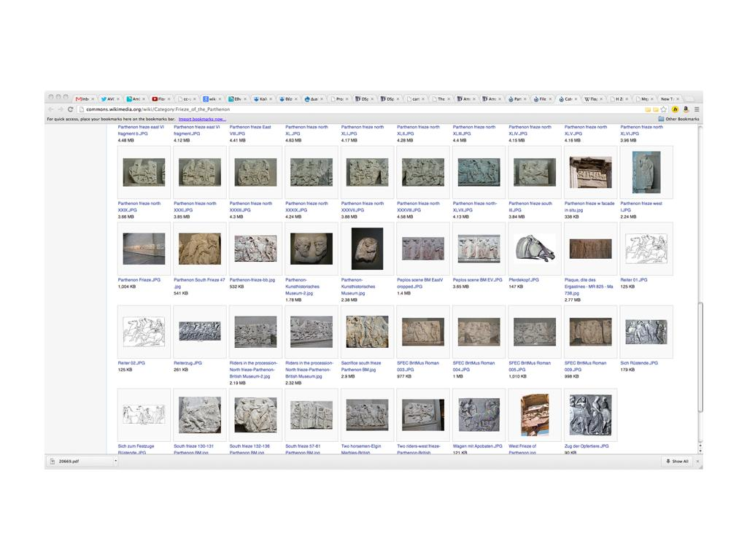The width and height of the screenshot is (747, 560).
Task: Click Peplos scene BM EastV cropped link
Action: click(419, 284)
